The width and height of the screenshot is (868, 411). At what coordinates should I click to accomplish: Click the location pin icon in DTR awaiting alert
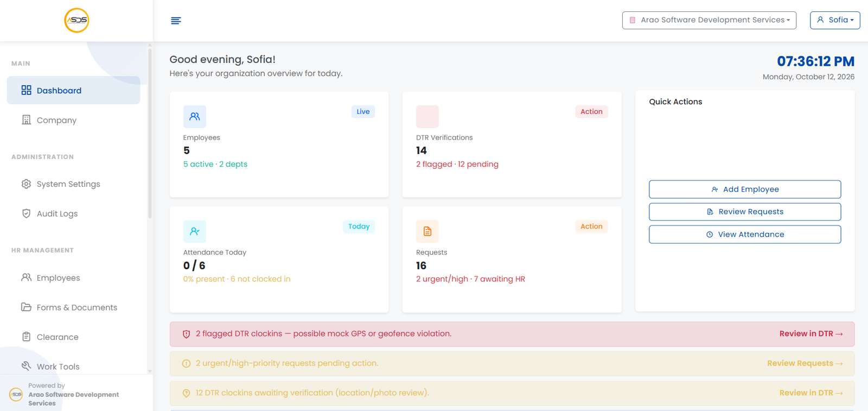tap(186, 393)
